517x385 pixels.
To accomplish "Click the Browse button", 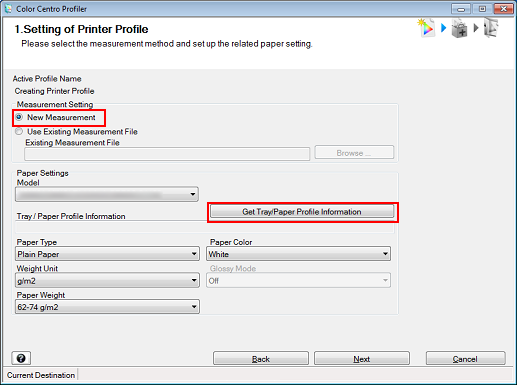I will point(354,153).
